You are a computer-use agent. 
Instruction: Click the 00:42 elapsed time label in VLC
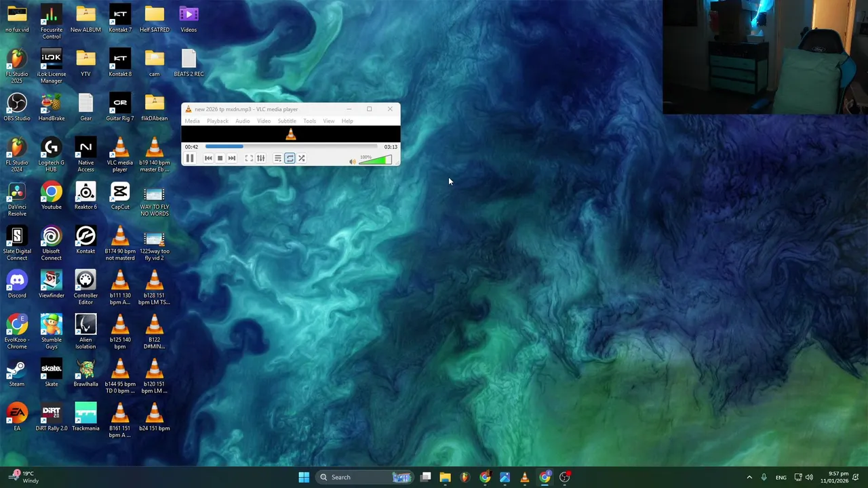click(192, 146)
